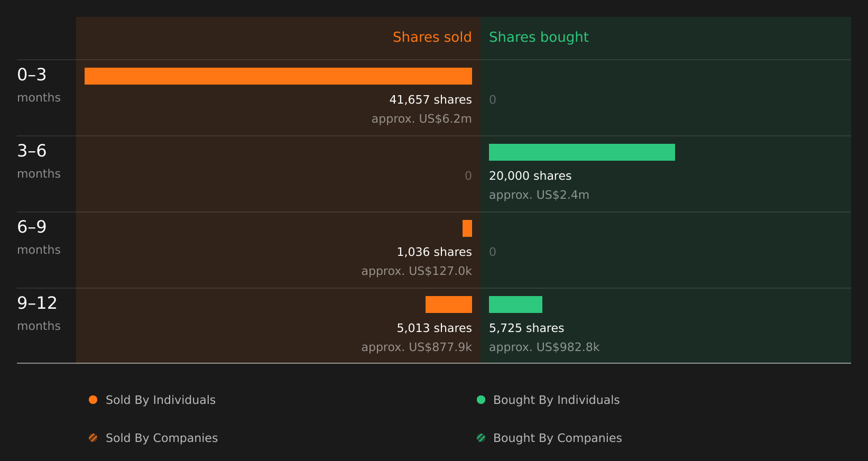The width and height of the screenshot is (868, 461).
Task: Click the green Bought By Individuals legend dot
Action: (481, 400)
